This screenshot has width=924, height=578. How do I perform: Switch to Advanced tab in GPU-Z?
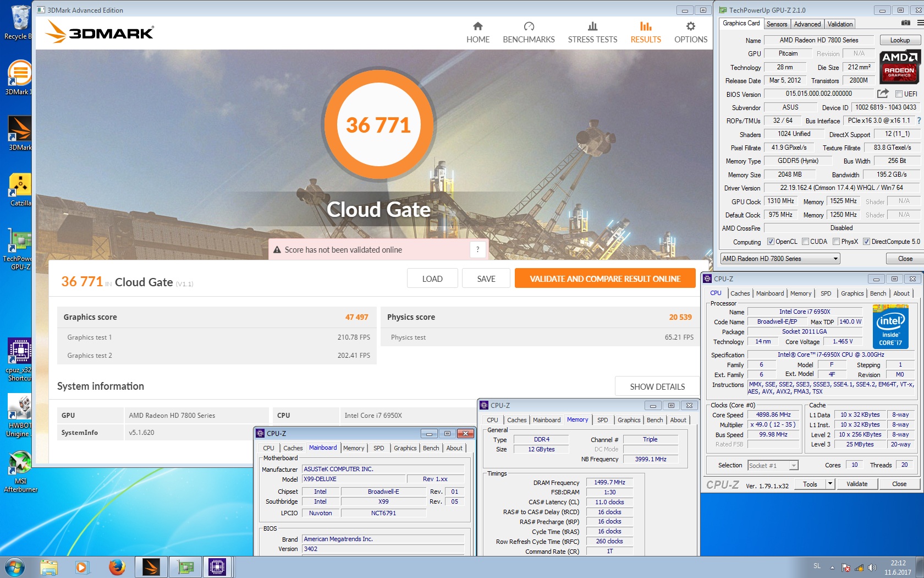pos(807,24)
